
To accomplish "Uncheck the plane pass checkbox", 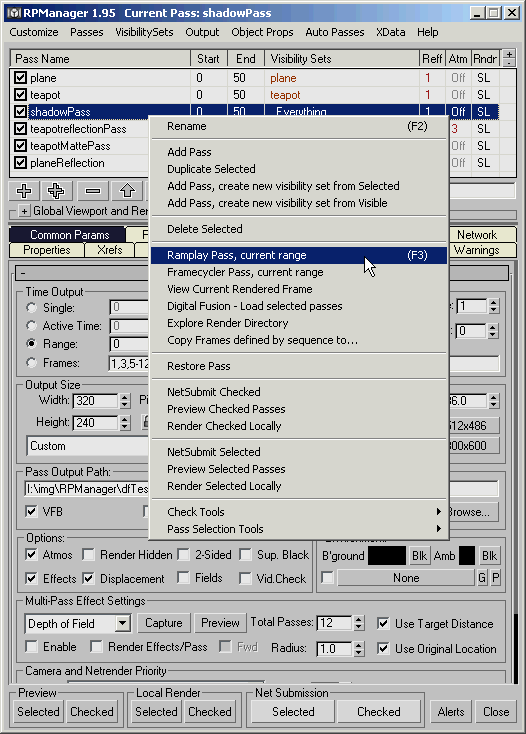I will tap(20, 78).
